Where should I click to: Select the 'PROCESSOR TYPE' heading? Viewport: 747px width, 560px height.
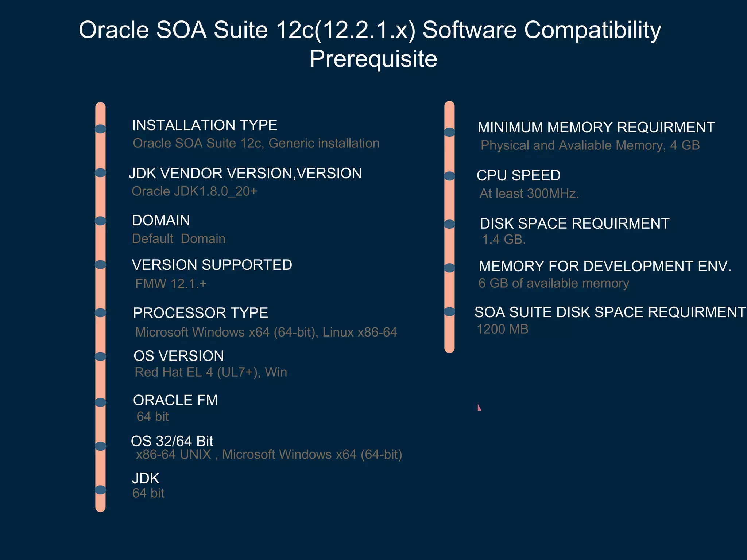(x=201, y=313)
